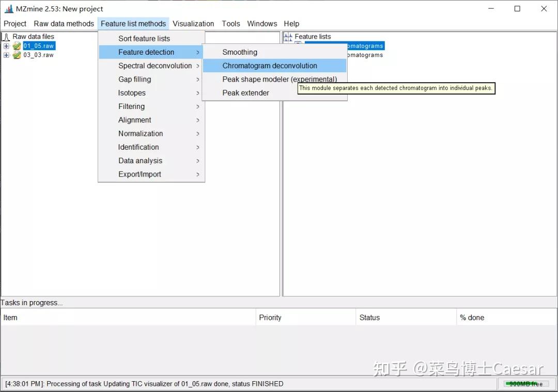The height and width of the screenshot is (392, 558).
Task: Select the 01_05.raw file icon
Action: [x=16, y=45]
